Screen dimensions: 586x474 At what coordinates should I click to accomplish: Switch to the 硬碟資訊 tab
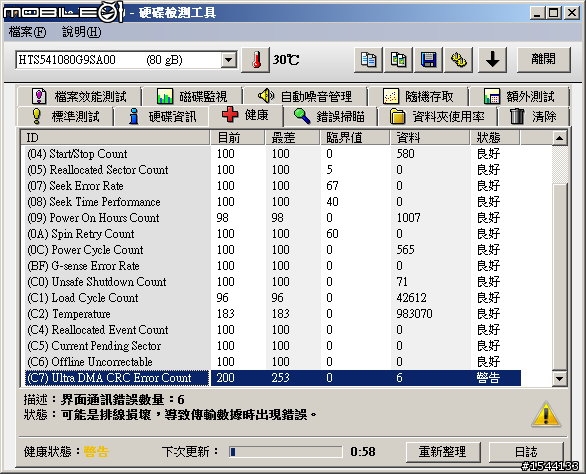click(x=161, y=116)
